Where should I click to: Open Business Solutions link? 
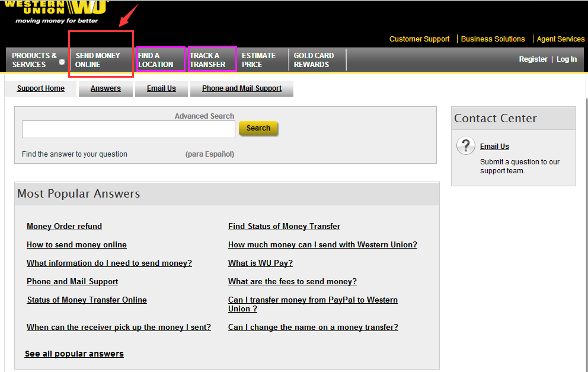coord(493,39)
